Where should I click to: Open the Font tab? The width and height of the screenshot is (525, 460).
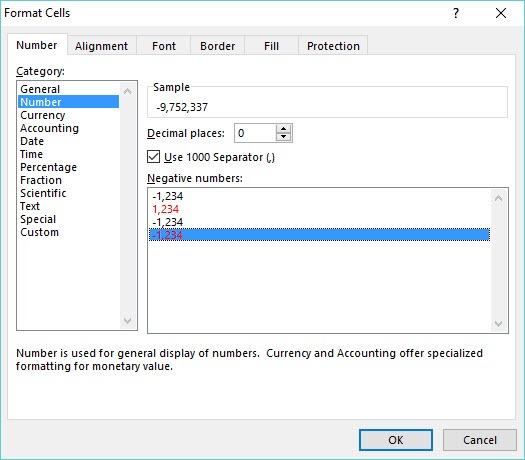(164, 46)
